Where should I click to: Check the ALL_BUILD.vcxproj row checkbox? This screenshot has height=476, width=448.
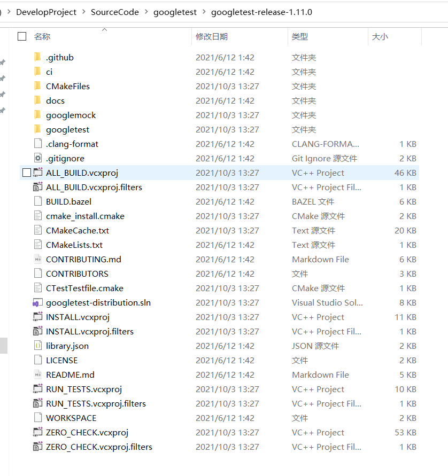pyautogui.click(x=27, y=173)
